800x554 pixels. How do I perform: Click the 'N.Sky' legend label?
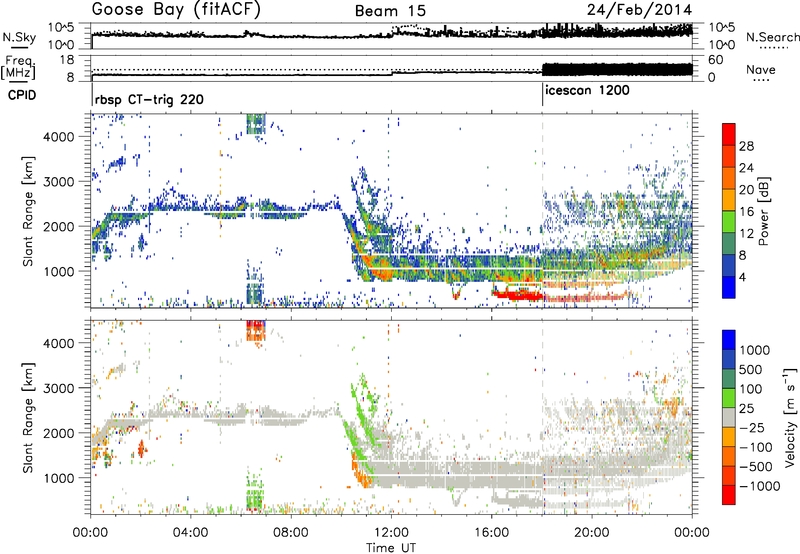[19, 37]
